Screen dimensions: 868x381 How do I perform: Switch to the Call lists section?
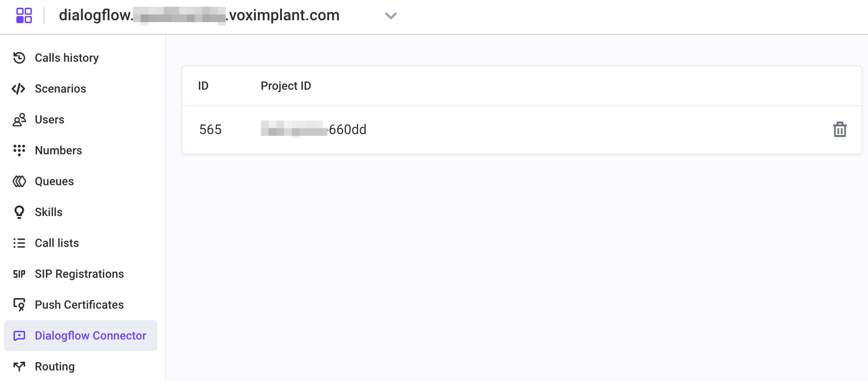click(x=56, y=243)
